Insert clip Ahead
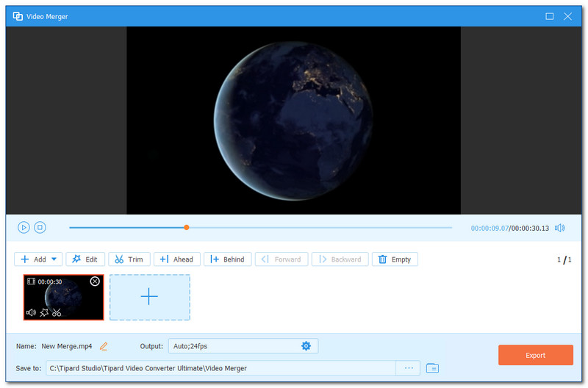 (176, 259)
